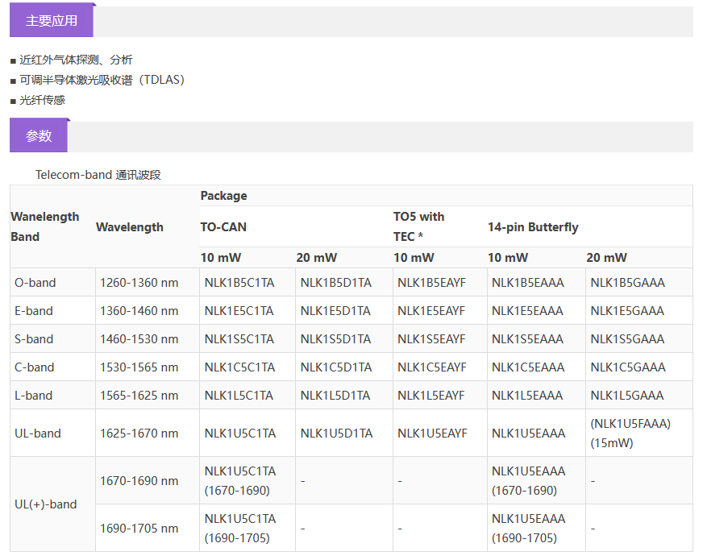The image size is (728, 560).
Task: Click the 光纤传感 bullet item
Action: pyautogui.click(x=42, y=100)
